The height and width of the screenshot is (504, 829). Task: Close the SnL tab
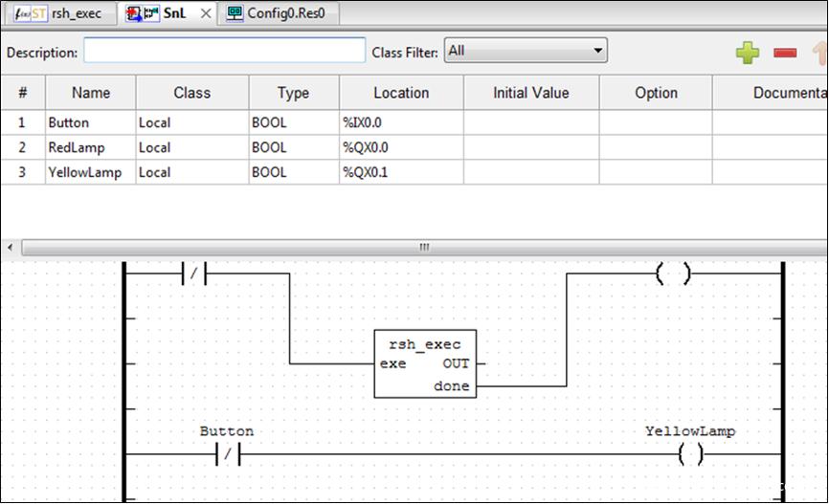(x=206, y=13)
